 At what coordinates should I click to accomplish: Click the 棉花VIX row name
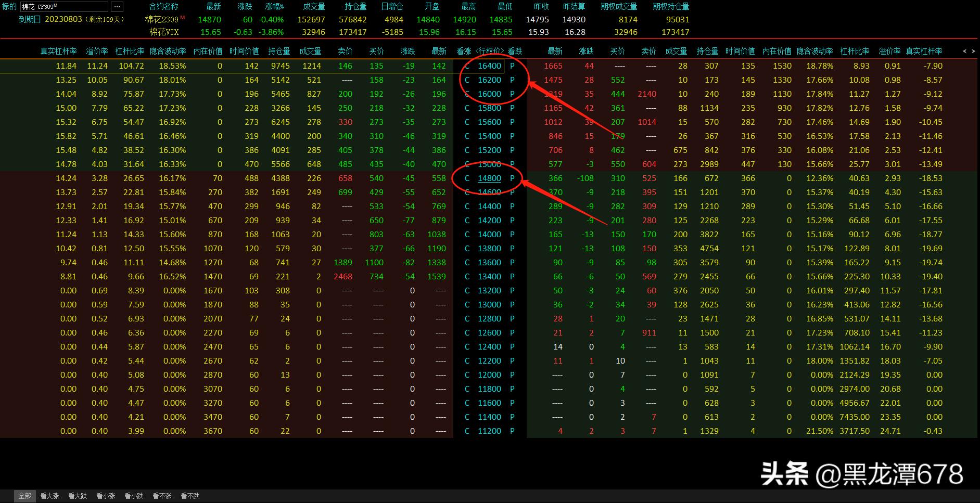(164, 32)
